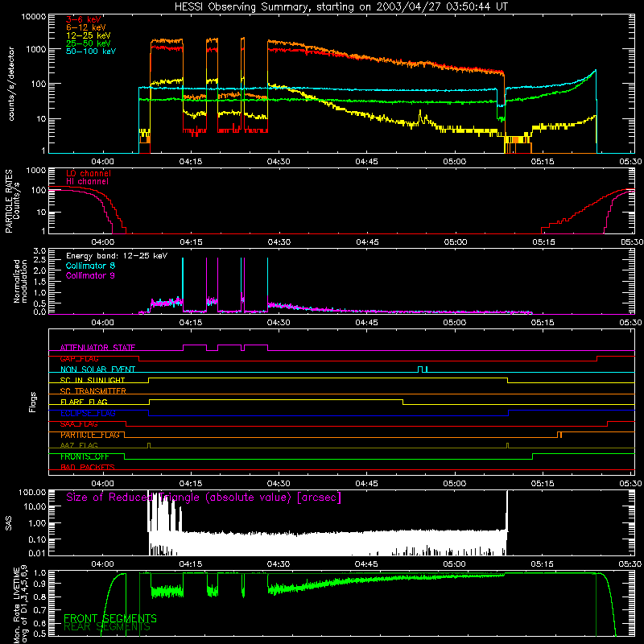This screenshot has height=644, width=644.
Task: Click the '05:15' time tick under the particle rates plot
Action: (544, 242)
